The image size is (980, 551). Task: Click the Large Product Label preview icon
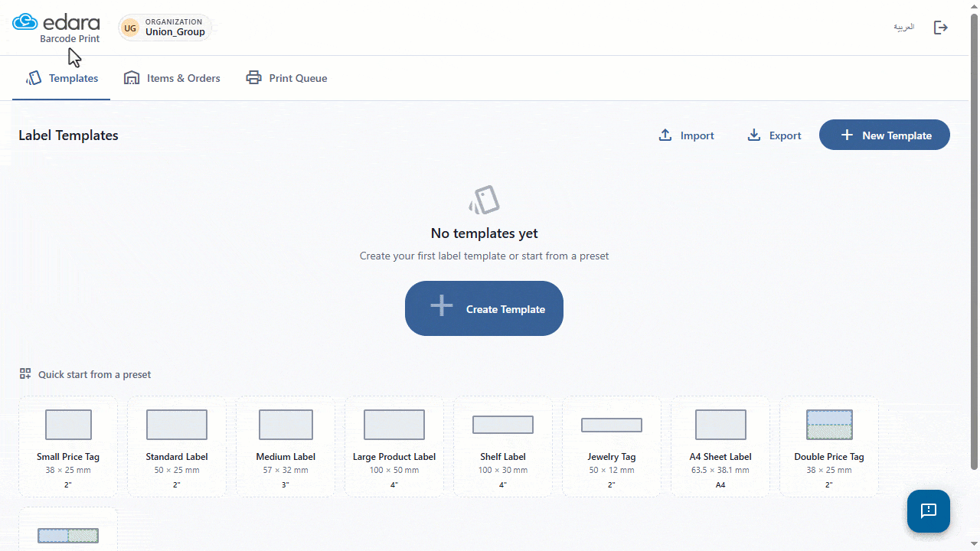click(394, 425)
